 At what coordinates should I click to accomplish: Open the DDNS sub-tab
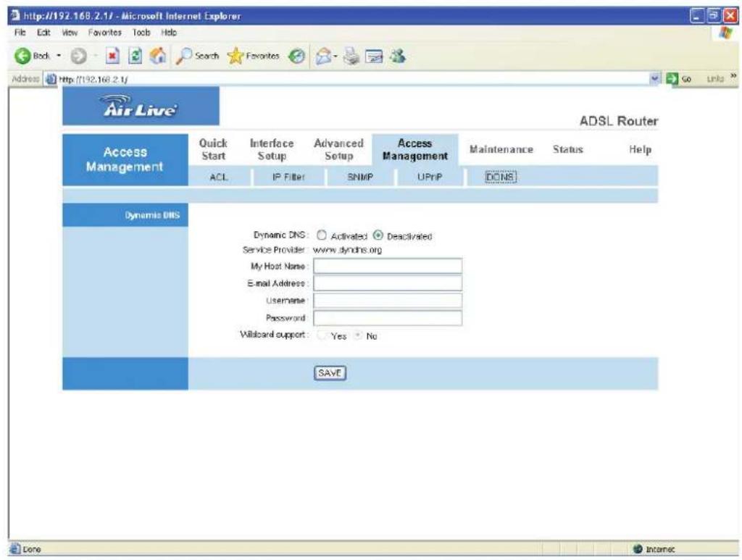pyautogui.click(x=501, y=177)
